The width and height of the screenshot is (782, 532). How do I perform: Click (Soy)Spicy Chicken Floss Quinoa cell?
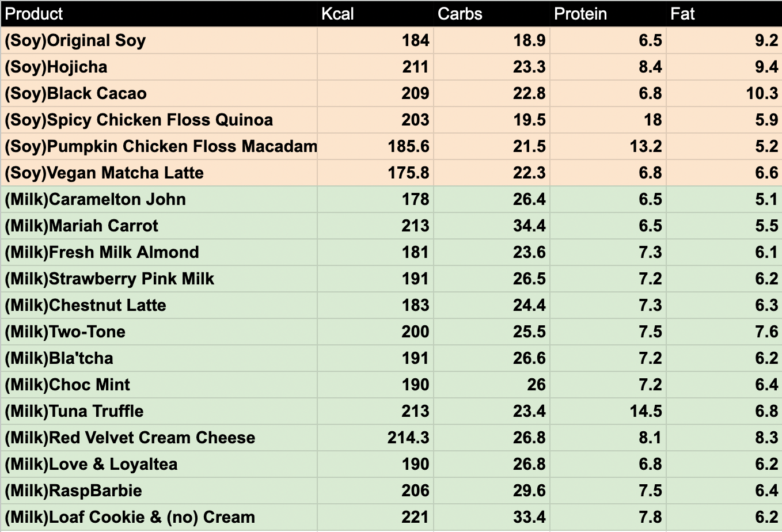[x=158, y=120]
